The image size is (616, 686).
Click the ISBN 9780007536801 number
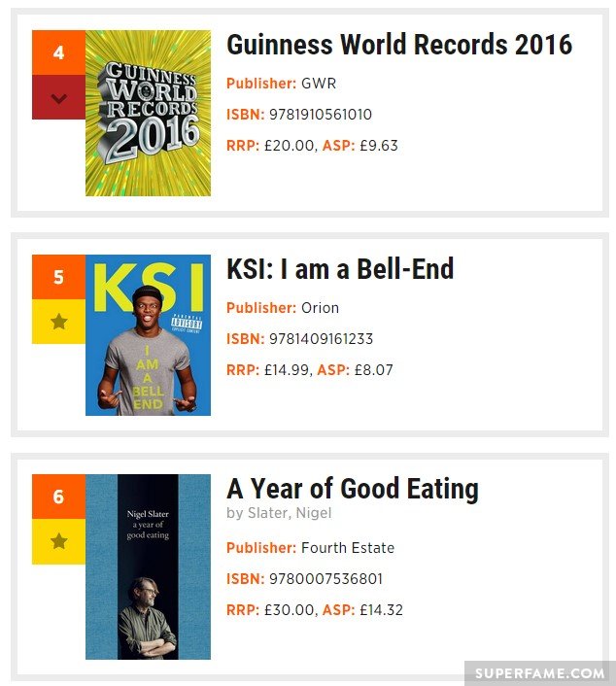coord(325,579)
